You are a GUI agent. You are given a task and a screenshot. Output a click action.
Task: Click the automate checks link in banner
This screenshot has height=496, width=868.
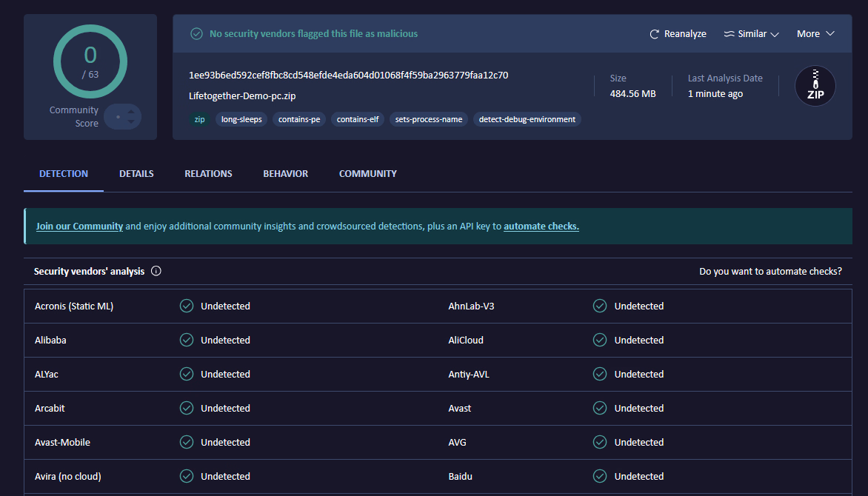point(541,227)
